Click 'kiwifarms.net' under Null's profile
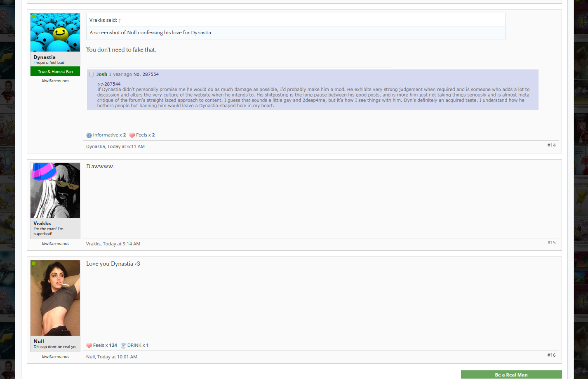The image size is (588, 379). coord(55,357)
